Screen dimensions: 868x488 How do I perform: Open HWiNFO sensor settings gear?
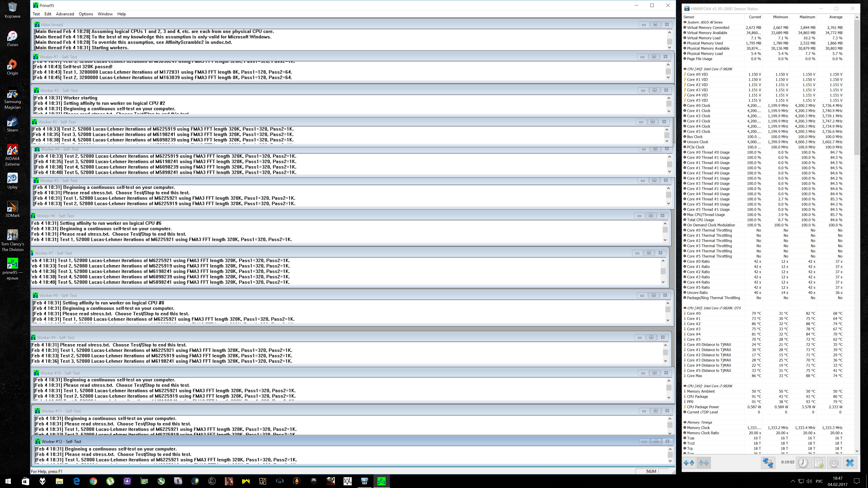834,463
